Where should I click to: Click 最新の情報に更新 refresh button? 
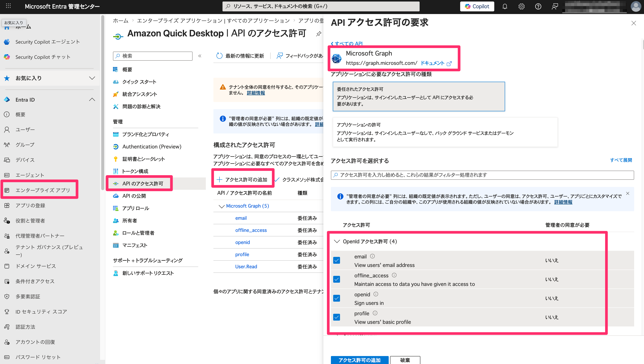240,56
